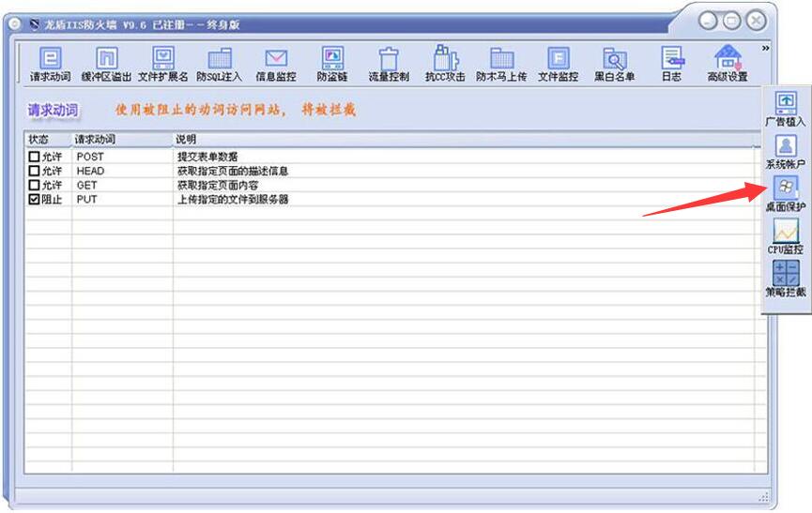Open the 防盗链 panel
The image size is (812, 513).
(332, 64)
